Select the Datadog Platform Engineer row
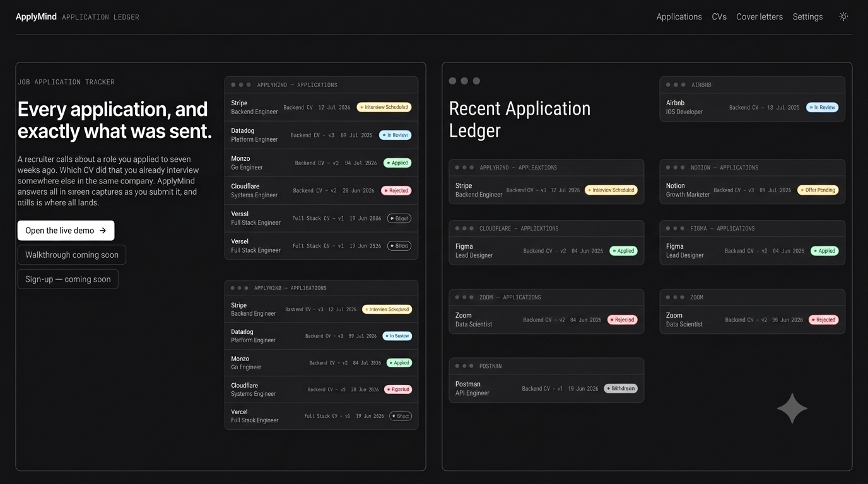This screenshot has height=484, width=868. 321,135
